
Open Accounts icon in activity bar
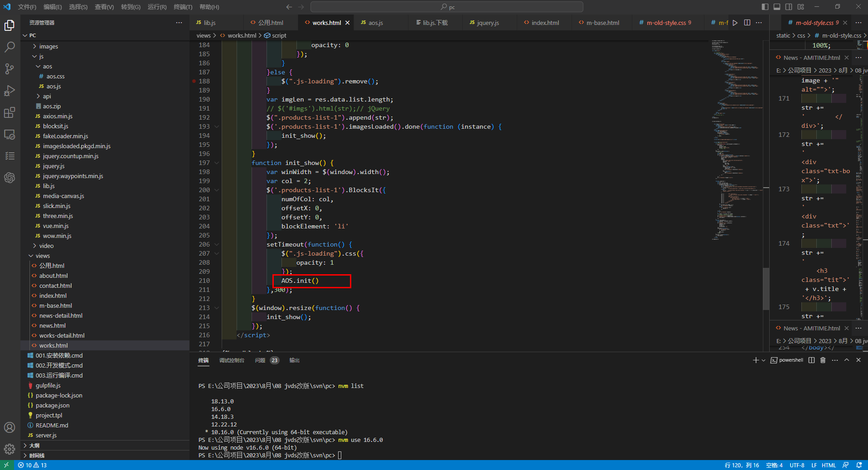pos(10,427)
